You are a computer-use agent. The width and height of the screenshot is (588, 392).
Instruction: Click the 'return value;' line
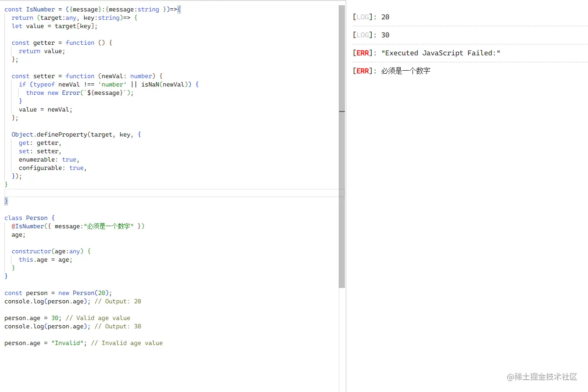pyautogui.click(x=42, y=51)
